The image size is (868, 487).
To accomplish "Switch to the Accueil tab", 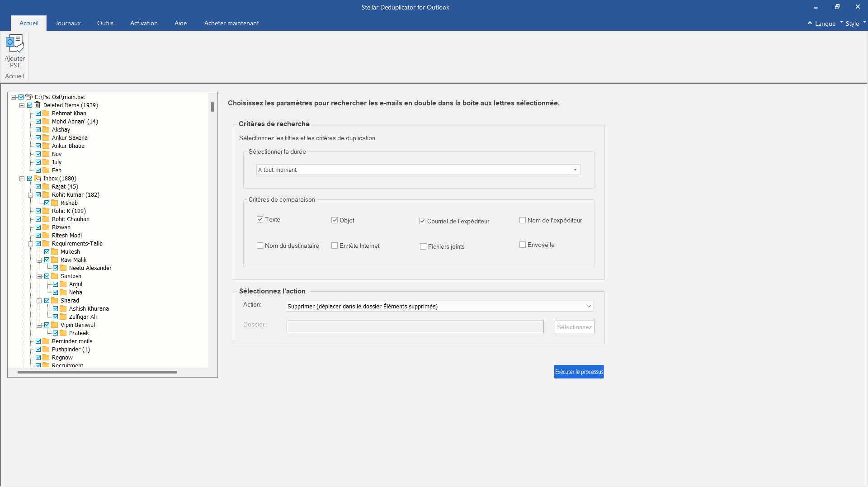I will coord(29,23).
